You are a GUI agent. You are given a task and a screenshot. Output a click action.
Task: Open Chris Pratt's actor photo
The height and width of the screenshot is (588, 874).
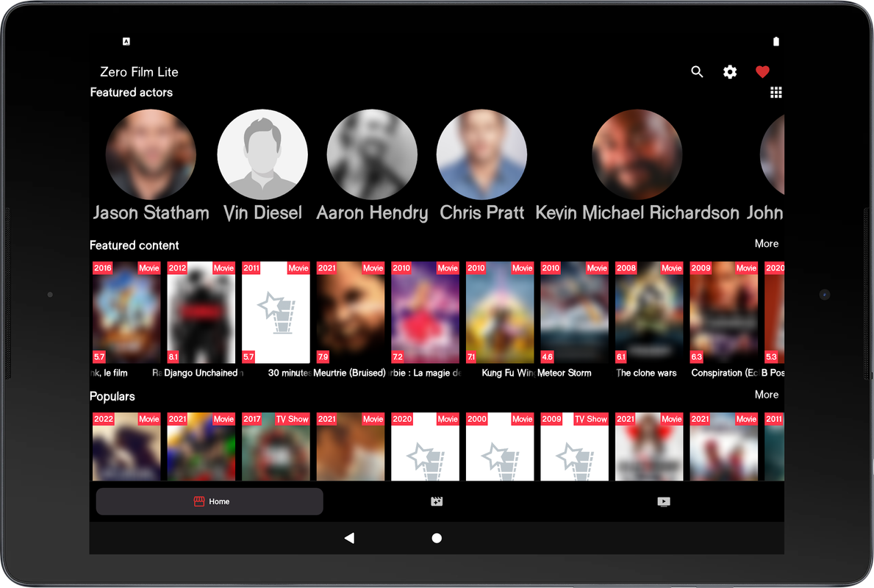pos(481,154)
